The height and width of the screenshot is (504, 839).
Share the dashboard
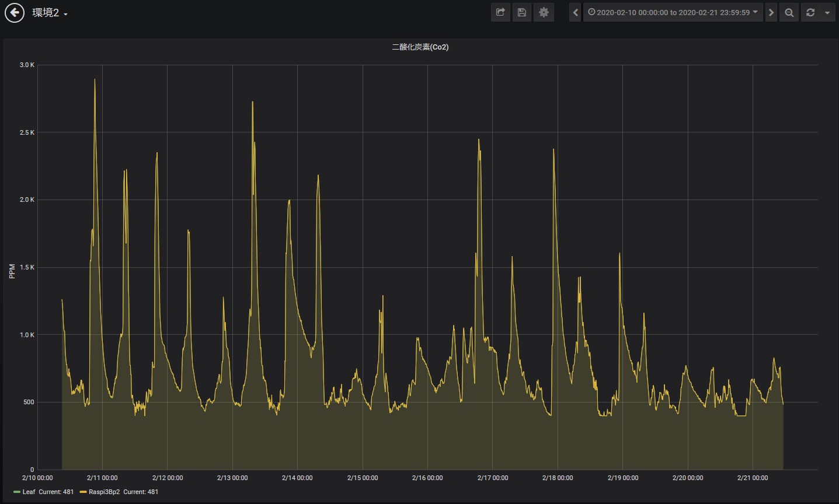[500, 12]
